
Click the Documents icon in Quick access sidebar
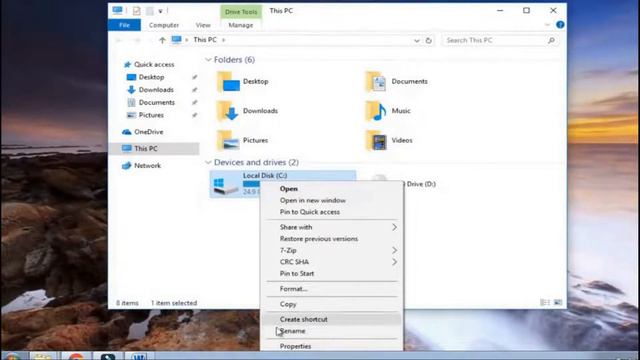point(131,102)
